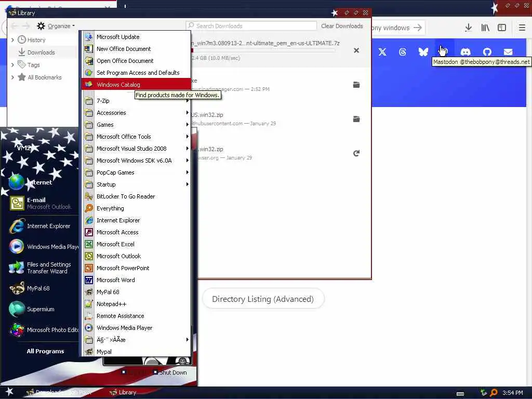
Task: Click the Remote Assistance icon
Action: (x=89, y=316)
